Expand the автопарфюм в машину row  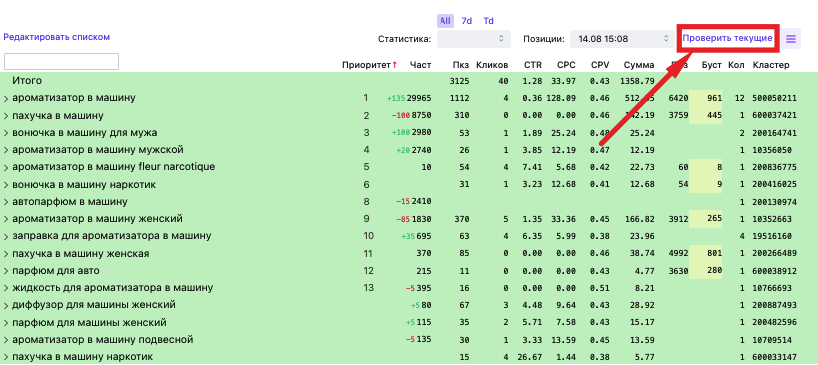(x=6, y=202)
